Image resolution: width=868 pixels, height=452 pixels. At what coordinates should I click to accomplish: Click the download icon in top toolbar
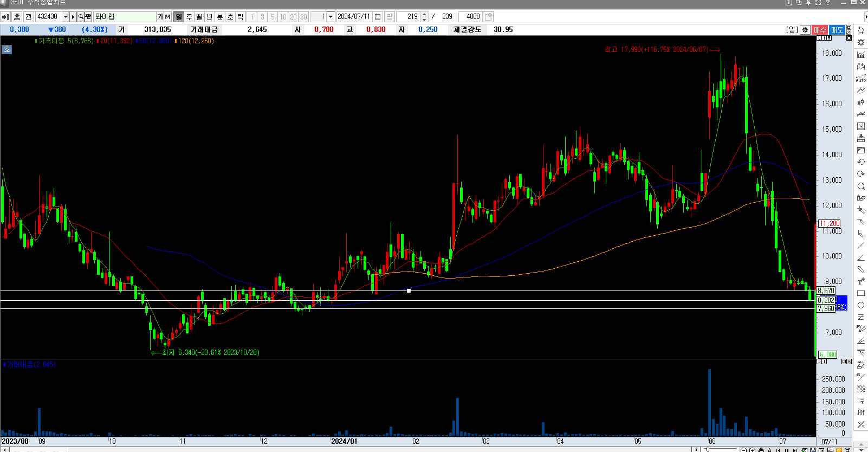pyautogui.click(x=17, y=17)
